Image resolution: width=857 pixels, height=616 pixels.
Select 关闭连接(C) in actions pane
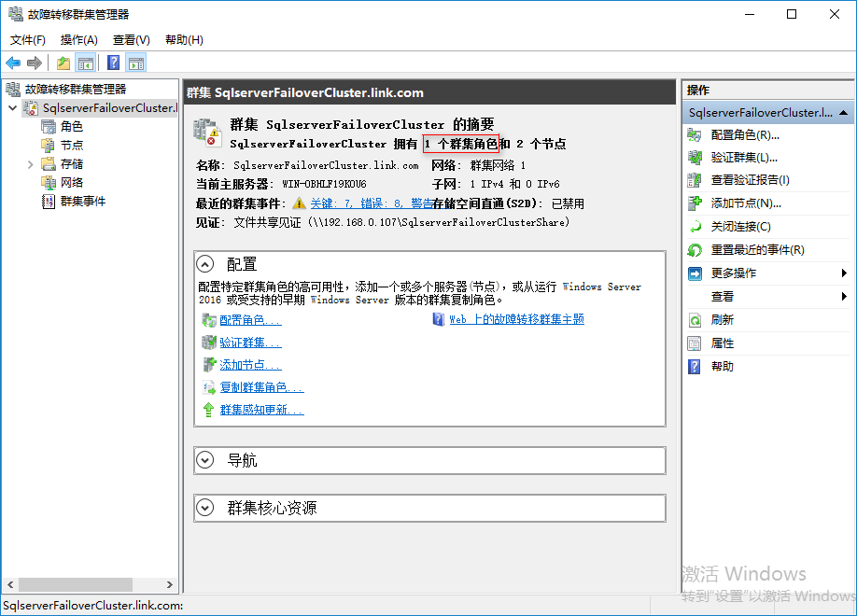pyautogui.click(x=740, y=227)
